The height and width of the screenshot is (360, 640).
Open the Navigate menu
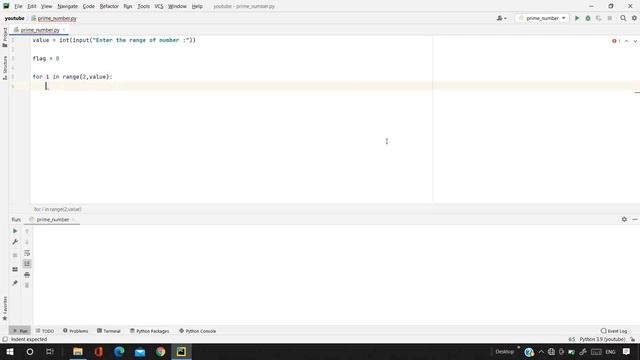tap(67, 7)
